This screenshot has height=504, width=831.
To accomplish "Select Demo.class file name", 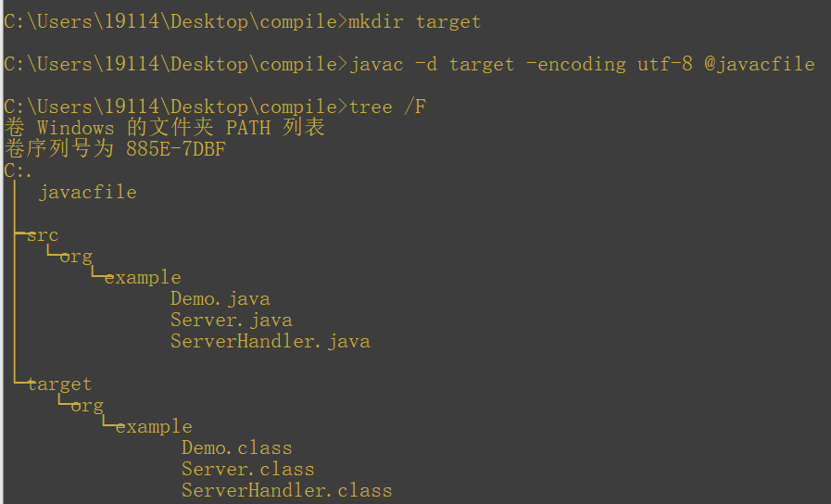I will 237,447.
